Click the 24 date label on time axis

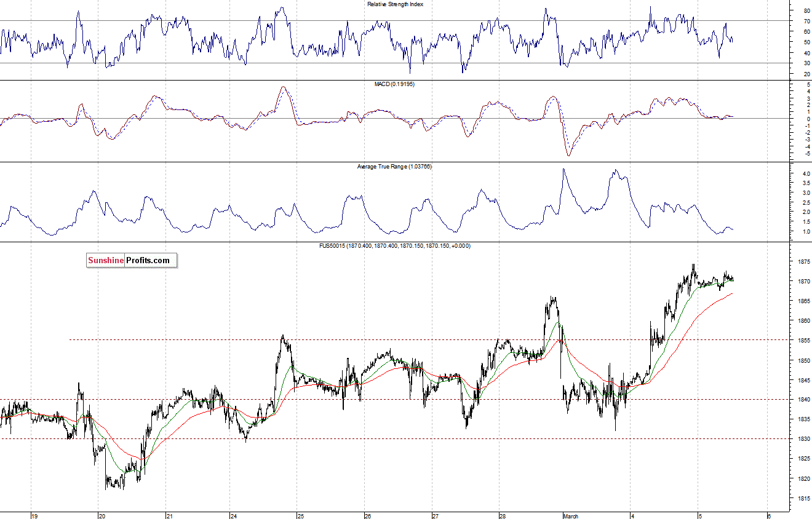click(234, 516)
